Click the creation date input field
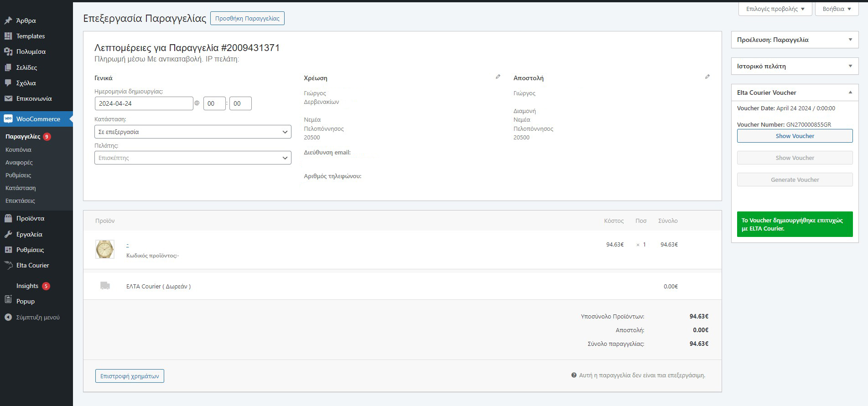This screenshot has width=868, height=406. pyautogui.click(x=144, y=103)
